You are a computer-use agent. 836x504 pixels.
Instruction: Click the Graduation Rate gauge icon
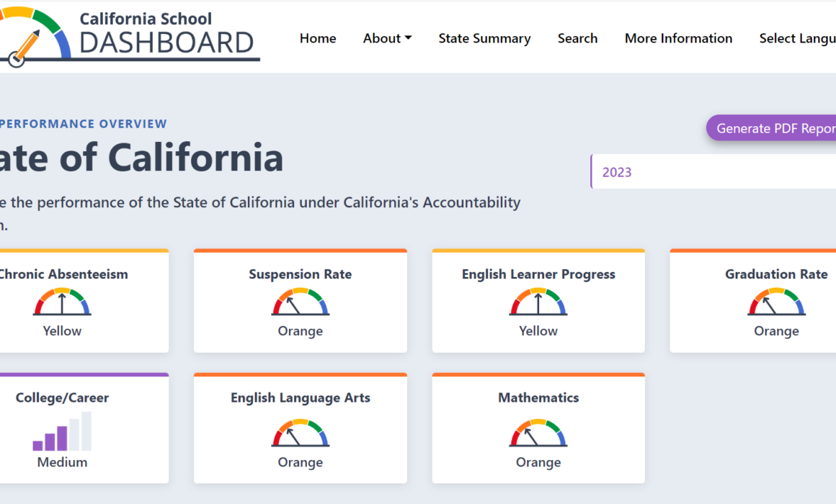coord(776,302)
